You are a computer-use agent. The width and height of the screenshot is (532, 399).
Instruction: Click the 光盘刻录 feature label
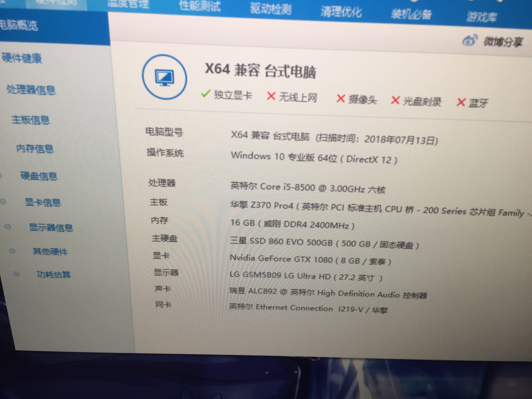422,102
